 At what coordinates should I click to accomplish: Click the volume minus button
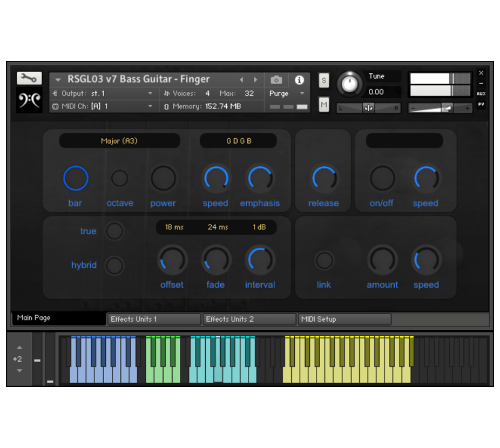point(413,108)
